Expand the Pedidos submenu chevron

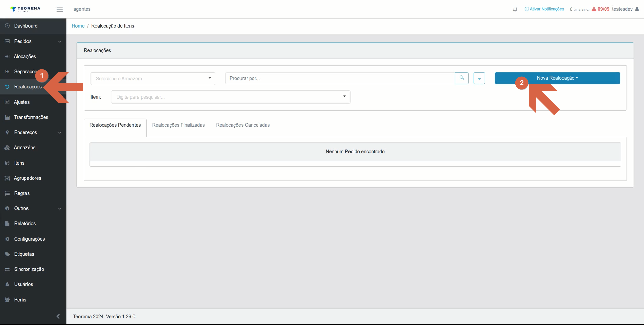pyautogui.click(x=60, y=42)
